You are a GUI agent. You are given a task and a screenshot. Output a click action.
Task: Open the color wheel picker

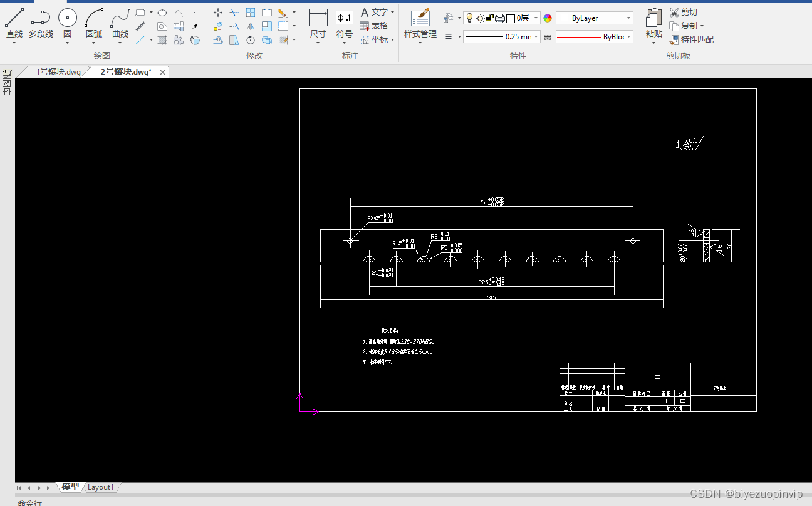click(548, 18)
